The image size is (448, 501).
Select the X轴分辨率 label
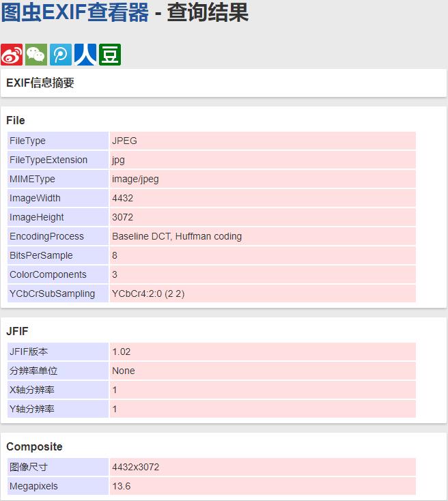58,390
